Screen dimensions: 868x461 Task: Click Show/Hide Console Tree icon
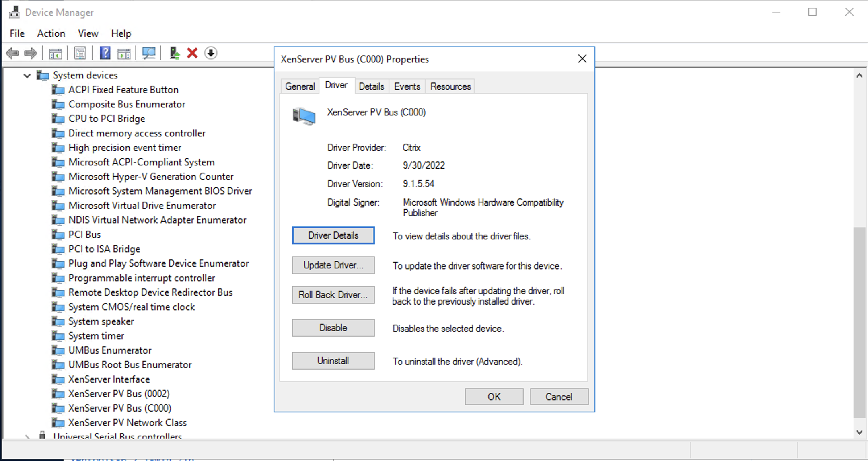[x=56, y=53]
